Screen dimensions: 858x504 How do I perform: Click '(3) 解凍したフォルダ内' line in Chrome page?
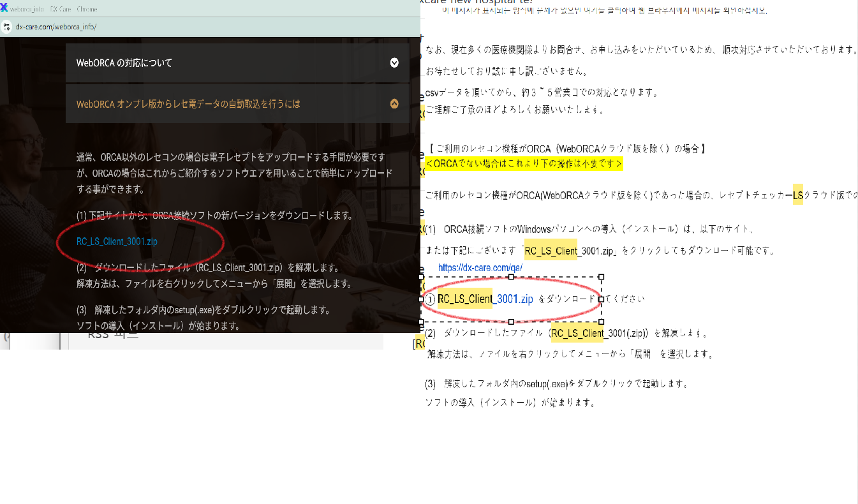[x=203, y=310]
